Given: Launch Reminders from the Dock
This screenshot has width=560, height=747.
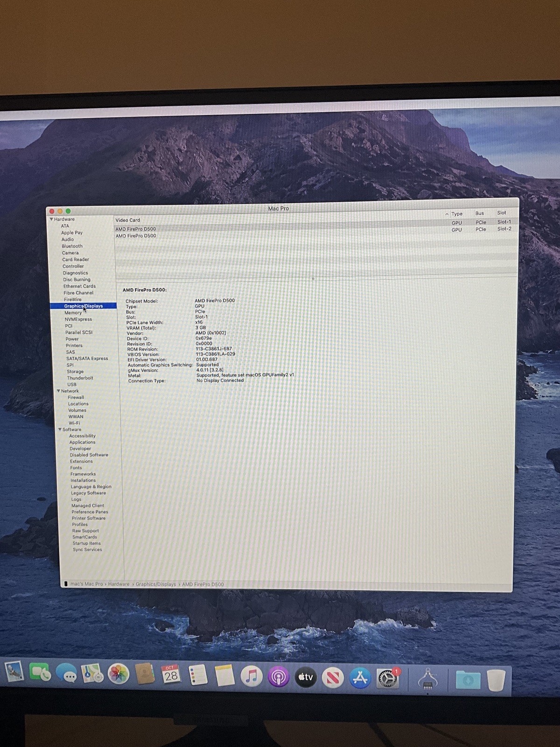Looking at the screenshot, I should (x=198, y=676).
